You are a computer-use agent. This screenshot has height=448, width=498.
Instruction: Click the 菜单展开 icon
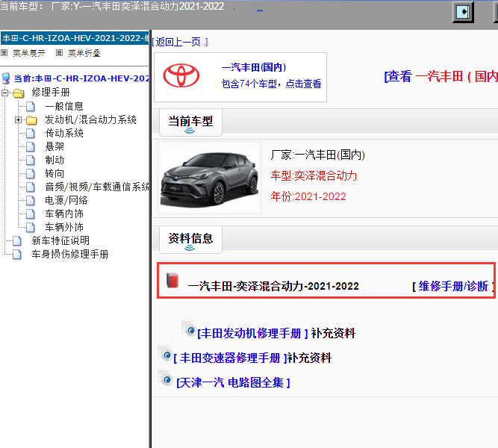(4, 53)
